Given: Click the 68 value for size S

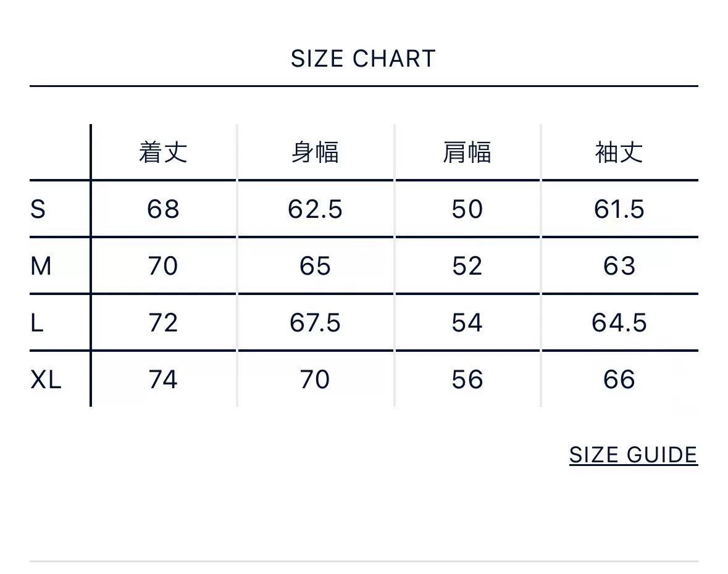Looking at the screenshot, I should click(x=163, y=209).
